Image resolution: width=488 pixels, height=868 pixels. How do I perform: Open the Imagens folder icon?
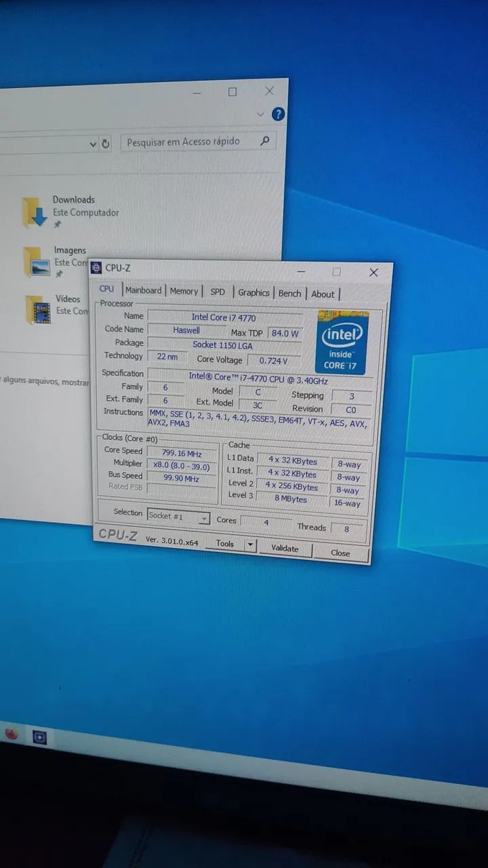[37, 262]
